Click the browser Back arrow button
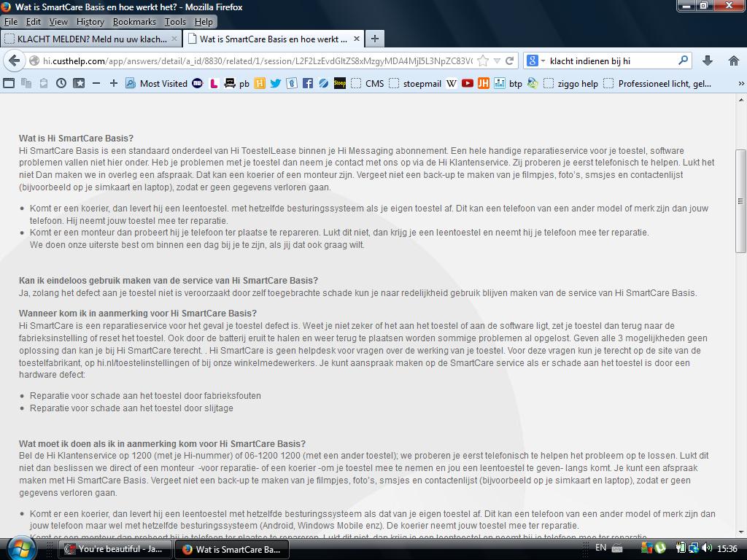747x560 pixels. (15, 61)
